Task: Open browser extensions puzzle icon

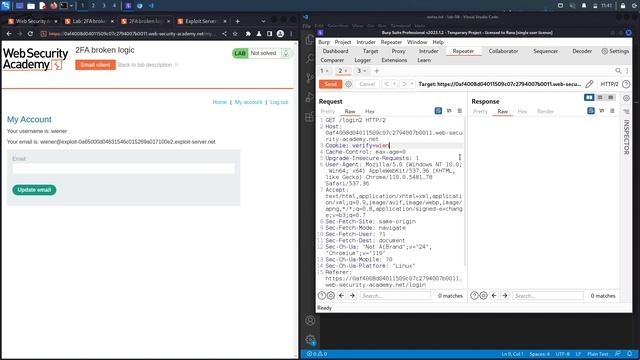Action: 248,34
